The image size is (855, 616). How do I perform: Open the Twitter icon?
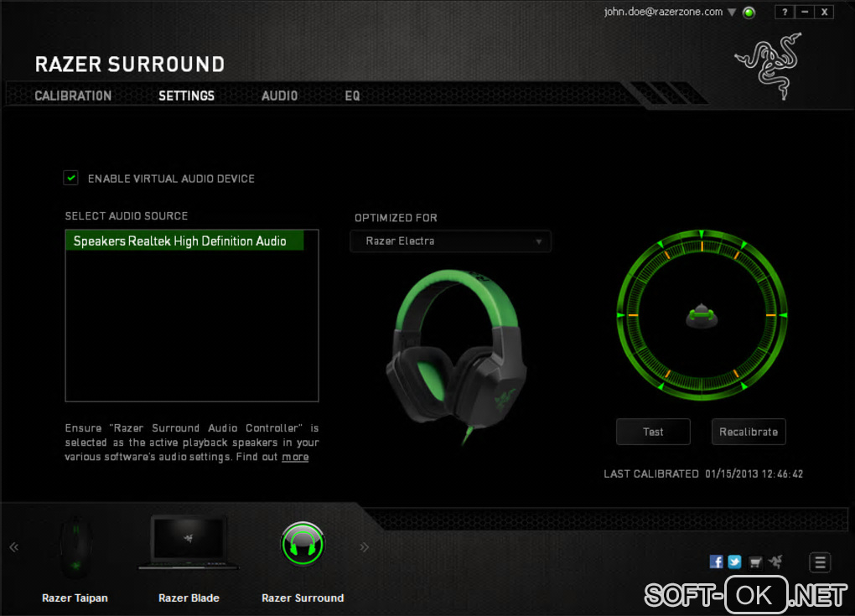(734, 562)
